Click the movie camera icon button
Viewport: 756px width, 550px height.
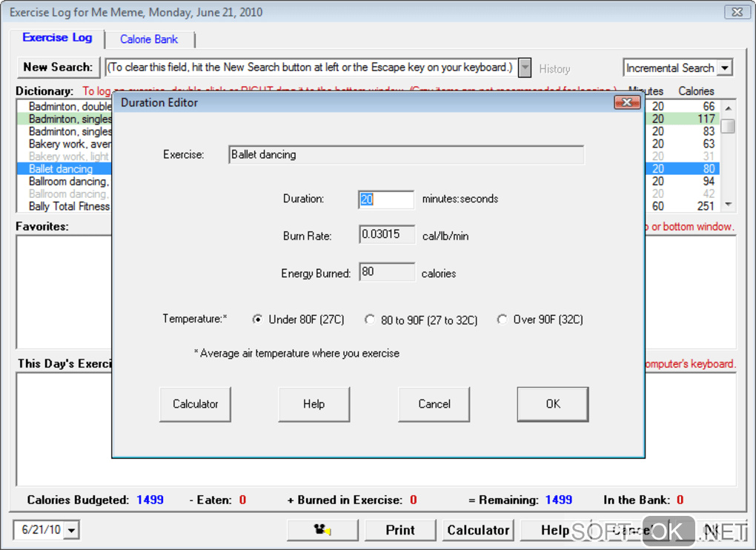click(322, 530)
